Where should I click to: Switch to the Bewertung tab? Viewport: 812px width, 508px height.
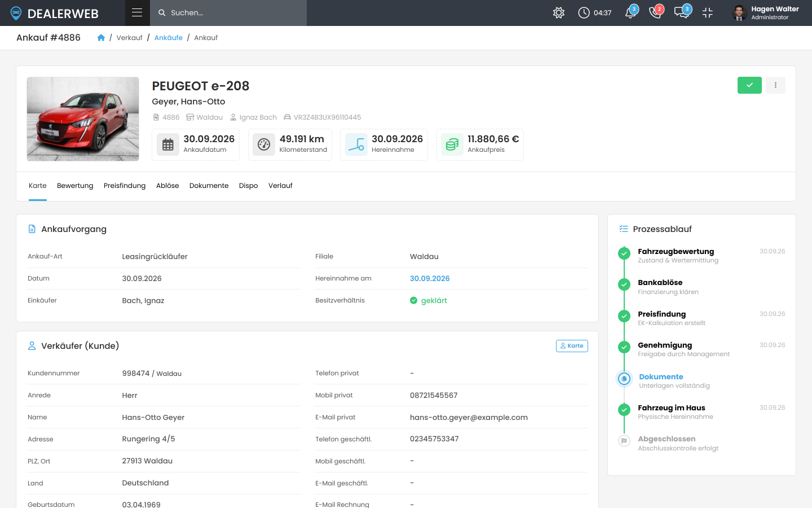tap(75, 186)
